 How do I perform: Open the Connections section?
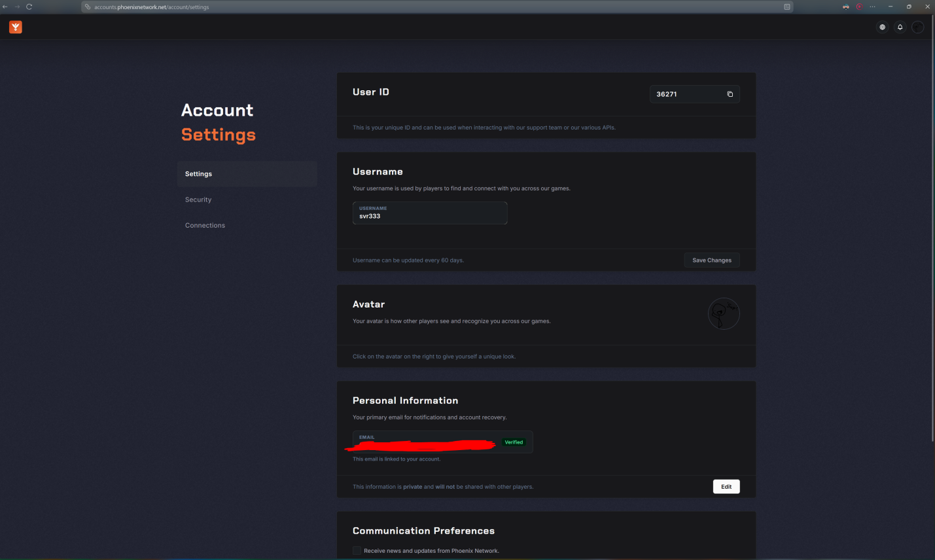pyautogui.click(x=205, y=225)
